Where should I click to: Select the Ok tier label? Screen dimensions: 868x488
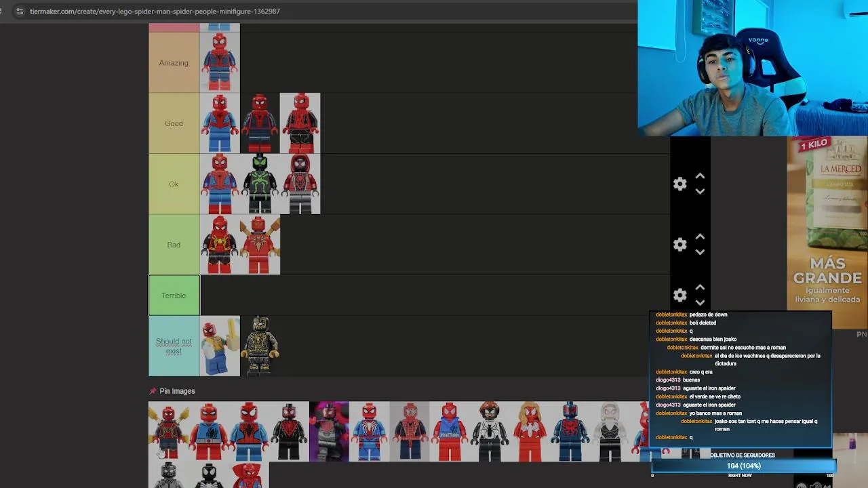[174, 184]
